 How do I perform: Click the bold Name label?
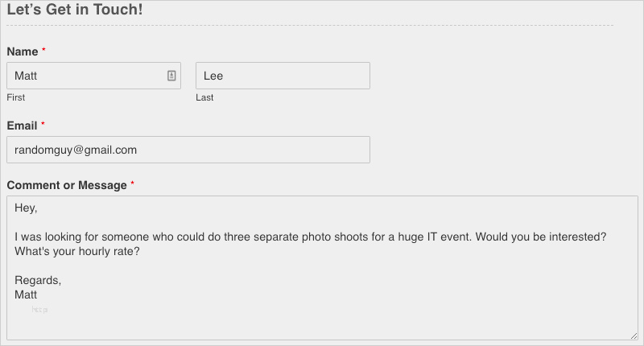click(x=23, y=51)
